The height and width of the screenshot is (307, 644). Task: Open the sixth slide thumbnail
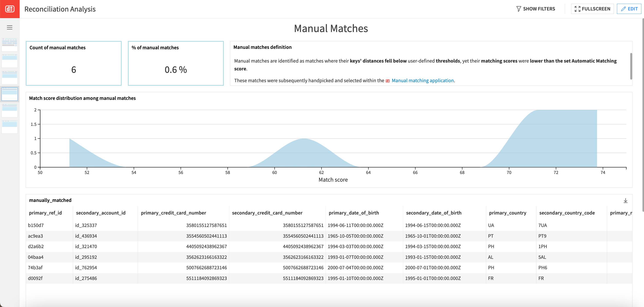pyautogui.click(x=10, y=127)
